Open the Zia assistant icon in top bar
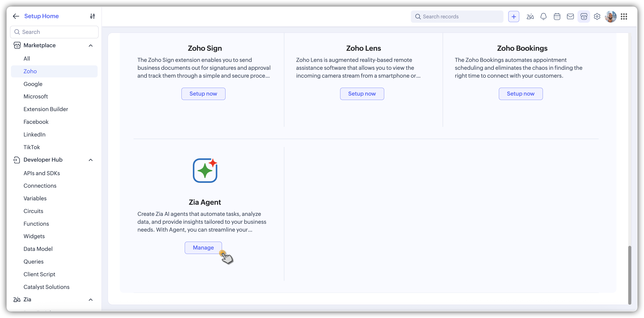Image resolution: width=644 pixels, height=318 pixels. click(530, 16)
